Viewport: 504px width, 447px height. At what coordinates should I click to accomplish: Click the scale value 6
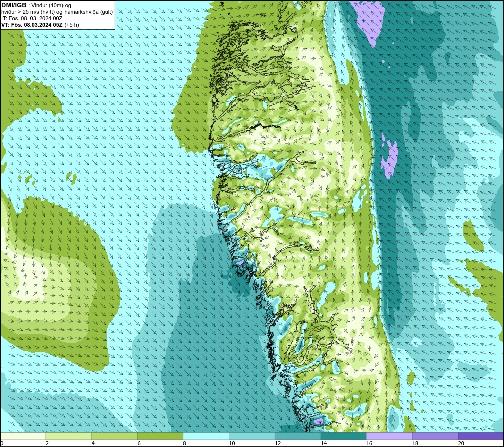139,443
